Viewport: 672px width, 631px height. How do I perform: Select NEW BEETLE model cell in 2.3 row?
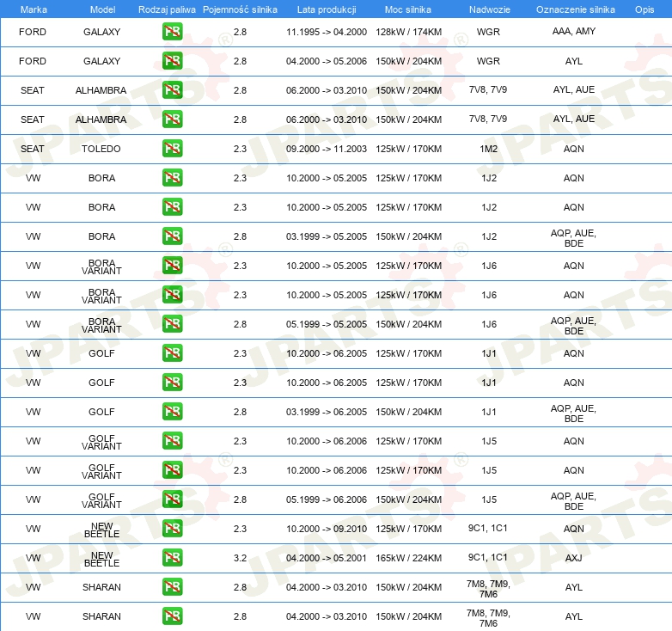(x=102, y=530)
